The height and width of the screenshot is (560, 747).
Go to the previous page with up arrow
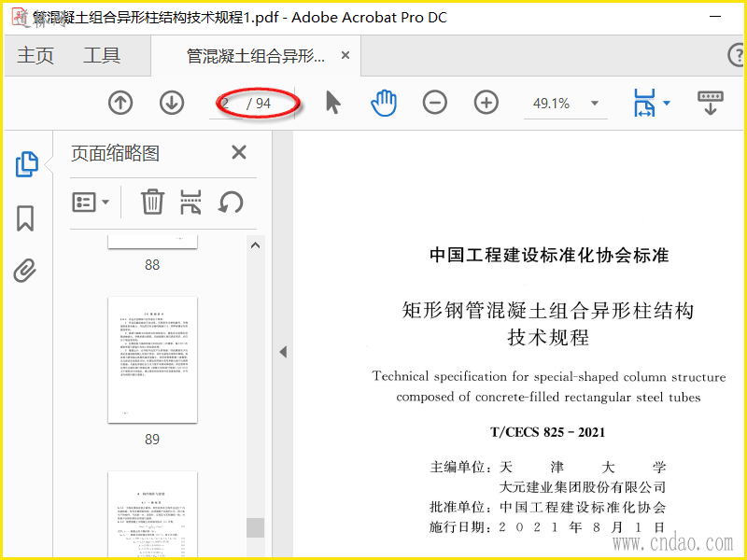tap(120, 103)
